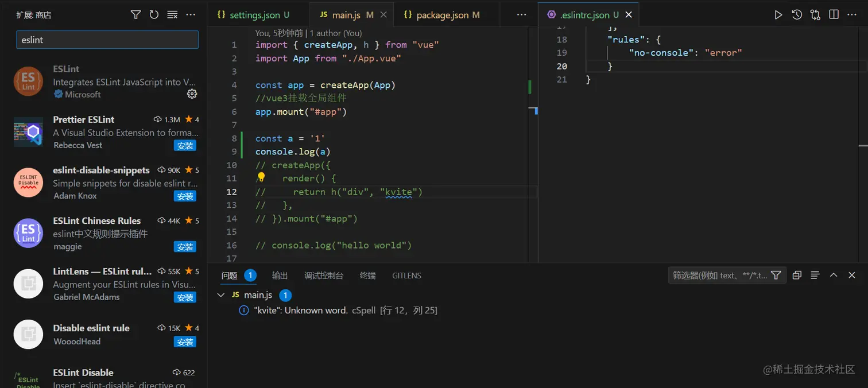
Task: Open the GITLENS panel tab
Action: (x=406, y=276)
